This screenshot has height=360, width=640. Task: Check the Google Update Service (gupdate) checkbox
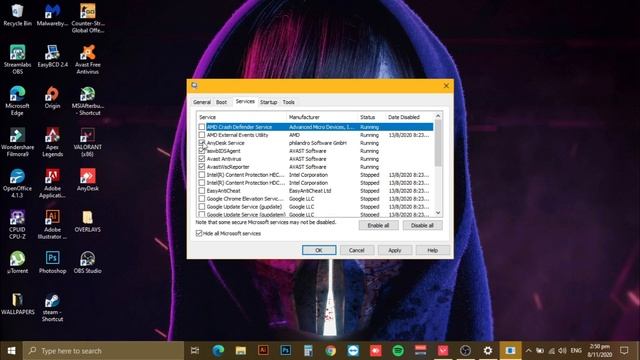point(202,207)
